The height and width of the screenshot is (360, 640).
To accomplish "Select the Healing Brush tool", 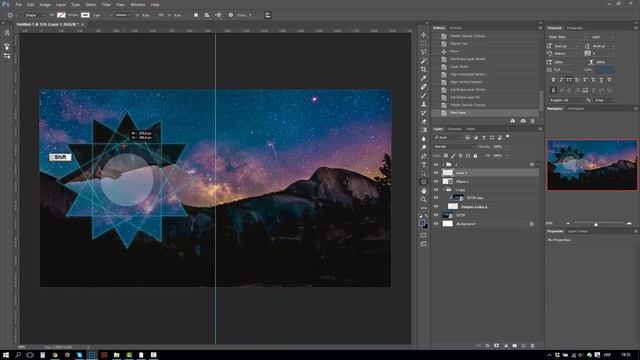I will tap(424, 87).
